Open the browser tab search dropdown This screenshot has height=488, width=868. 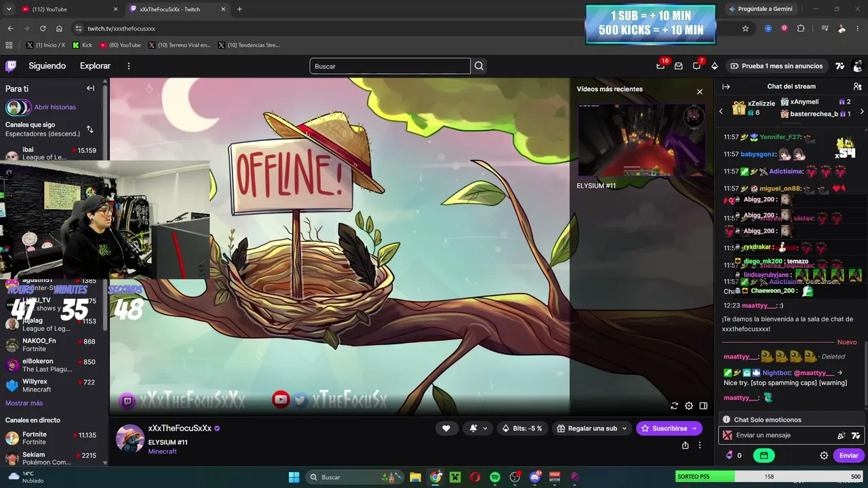click(8, 9)
